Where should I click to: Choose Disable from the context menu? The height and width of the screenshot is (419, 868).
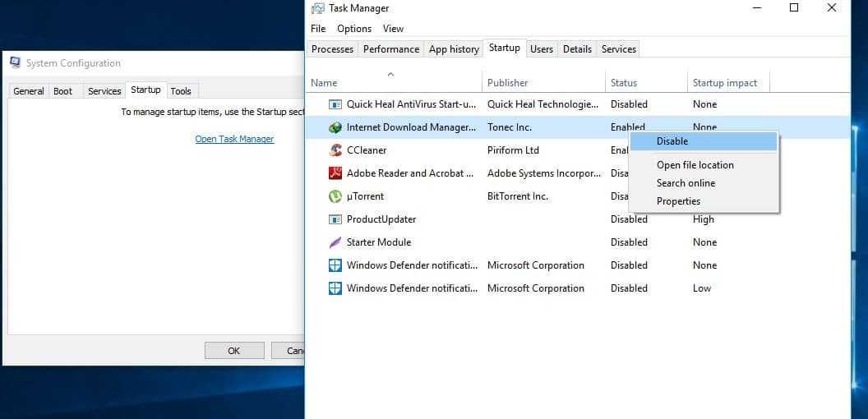[x=672, y=141]
